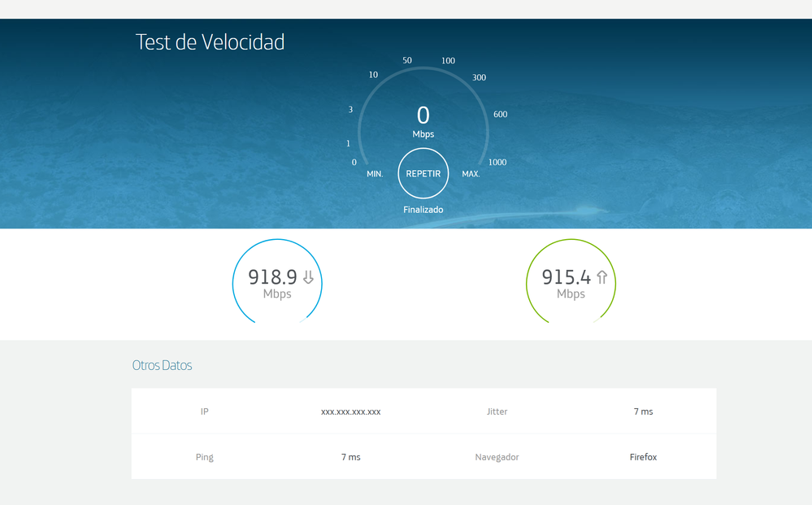Click the 50 mark on the speed gauge
Screen dimensions: 812x505
click(x=406, y=61)
